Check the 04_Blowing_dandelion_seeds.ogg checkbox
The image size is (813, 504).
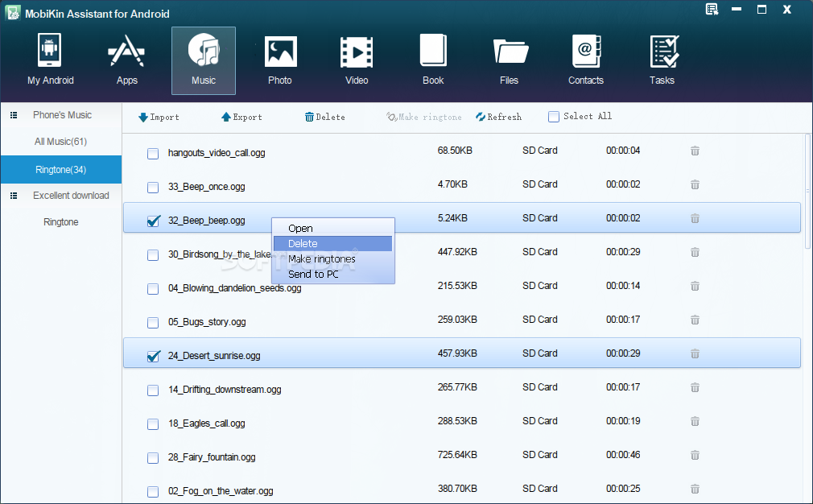click(x=153, y=289)
